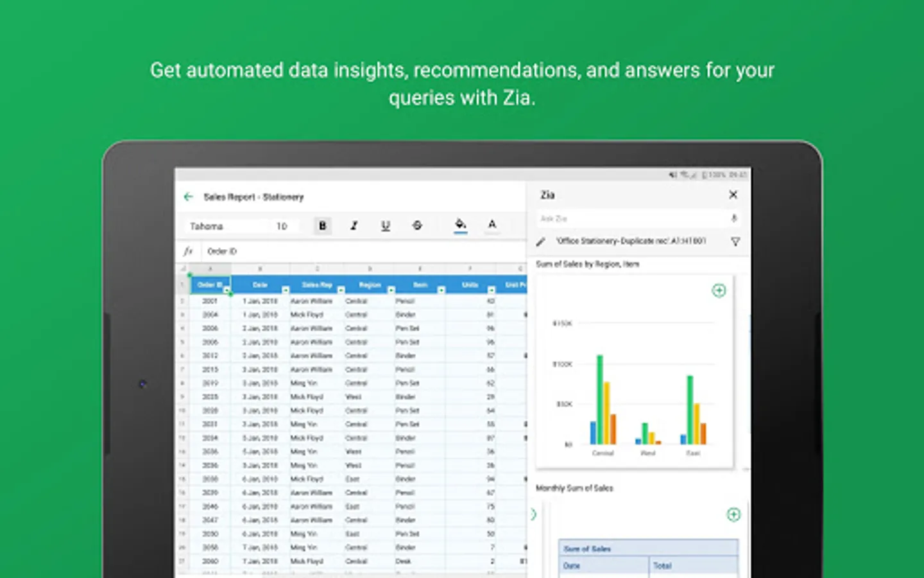
Task: Click the Sum of Sales table header
Action: tap(648, 548)
